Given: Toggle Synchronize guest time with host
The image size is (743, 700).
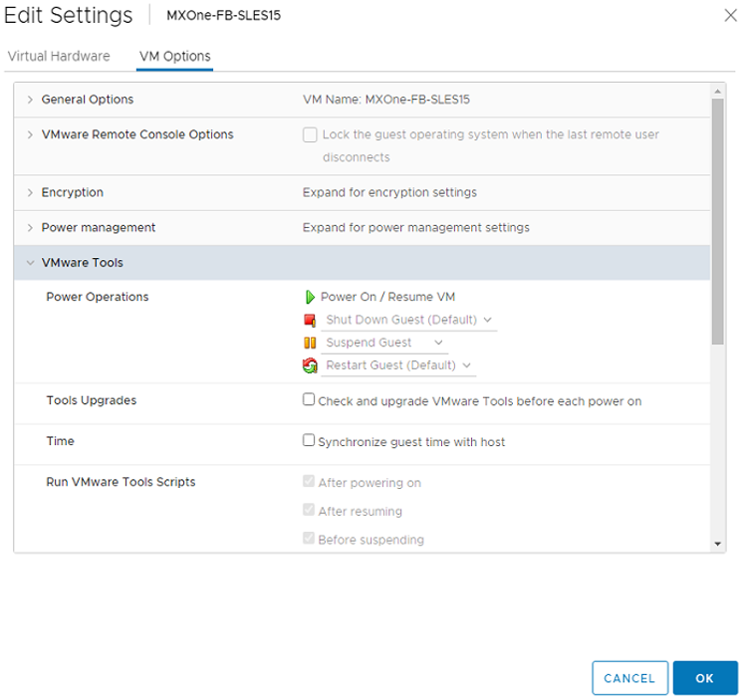Looking at the screenshot, I should point(309,440).
